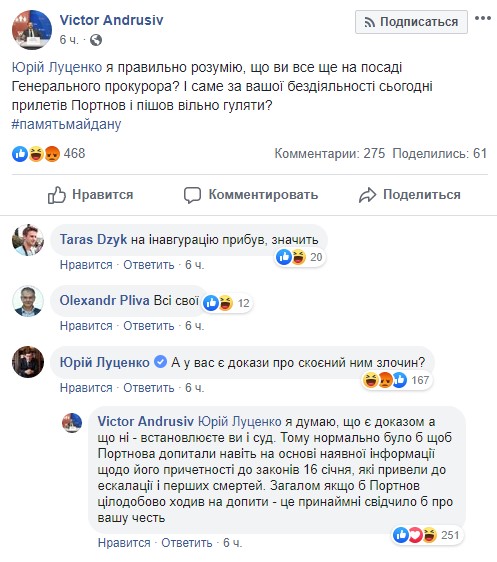The height and width of the screenshot is (562, 497).
Task: View the 251 reactions on Victor Andrusiv's reply
Action: 427,535
